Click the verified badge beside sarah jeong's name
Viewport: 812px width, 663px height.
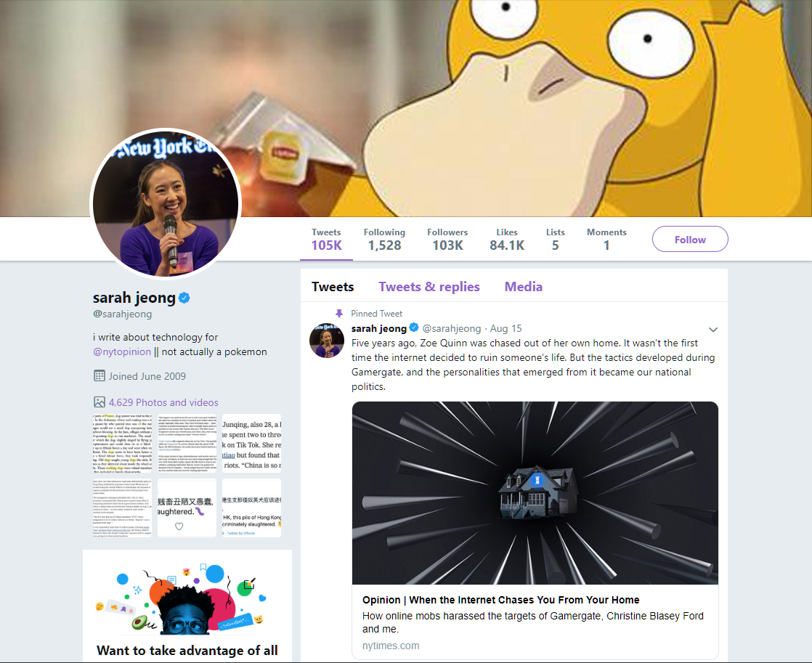184,298
